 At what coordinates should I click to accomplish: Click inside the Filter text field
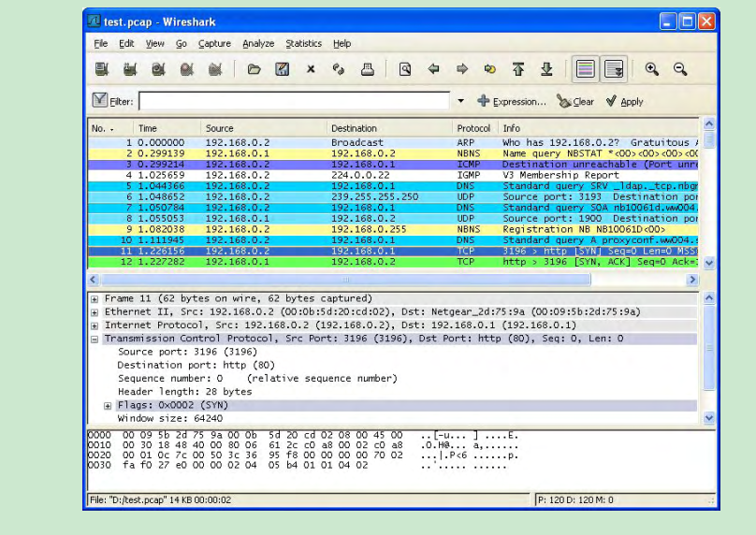(295, 102)
